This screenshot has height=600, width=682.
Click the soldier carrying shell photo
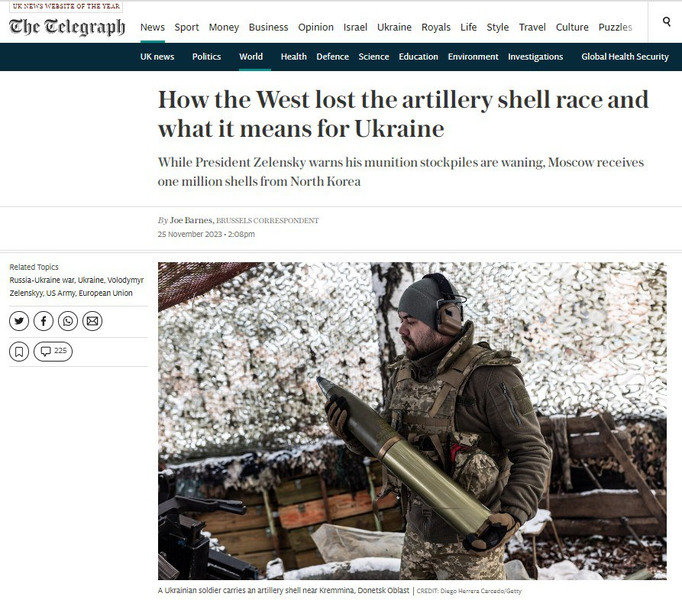click(412, 421)
